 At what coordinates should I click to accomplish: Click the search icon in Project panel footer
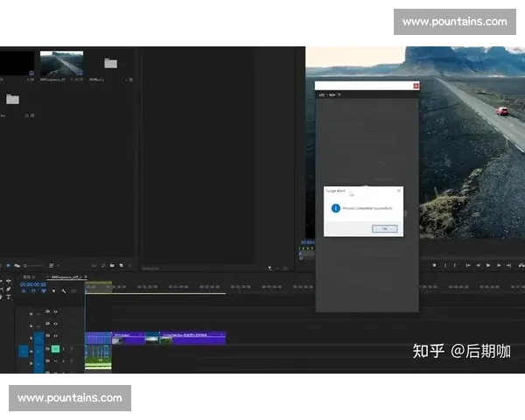103,265
